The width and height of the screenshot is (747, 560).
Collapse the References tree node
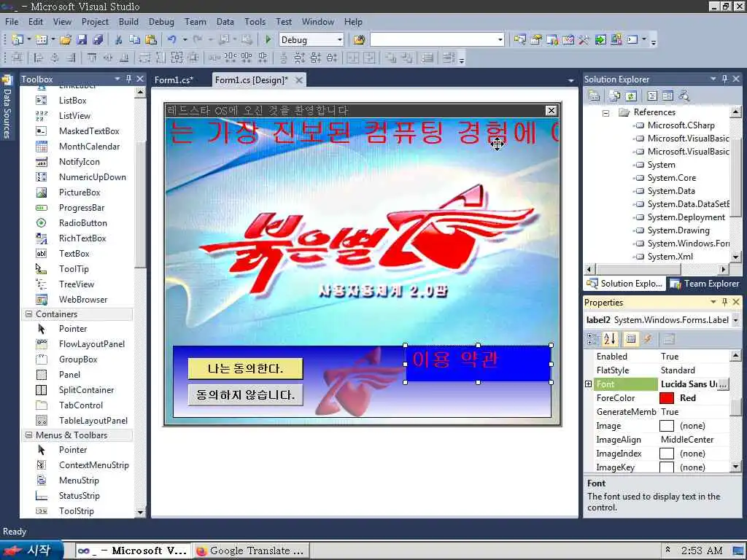[x=605, y=113]
